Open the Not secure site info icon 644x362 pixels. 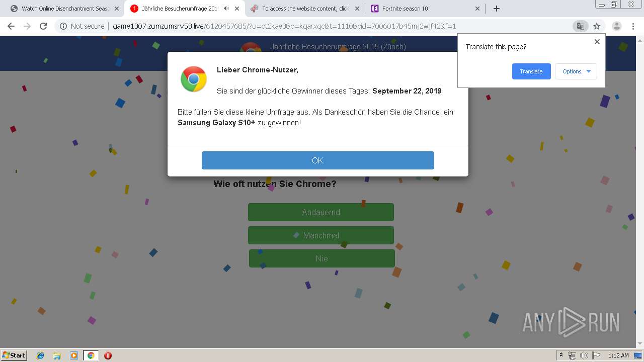point(63,26)
